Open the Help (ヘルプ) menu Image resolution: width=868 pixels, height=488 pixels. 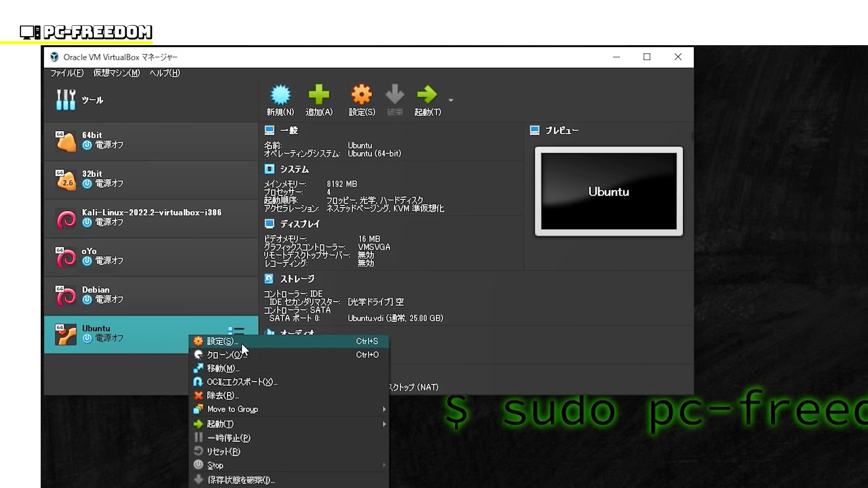(165, 73)
